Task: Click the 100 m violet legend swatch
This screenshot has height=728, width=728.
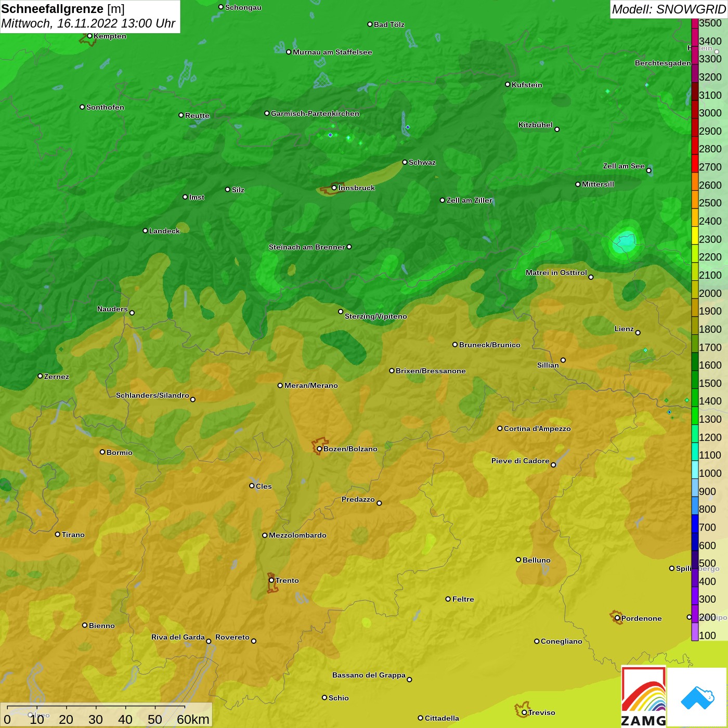Action: point(695,632)
